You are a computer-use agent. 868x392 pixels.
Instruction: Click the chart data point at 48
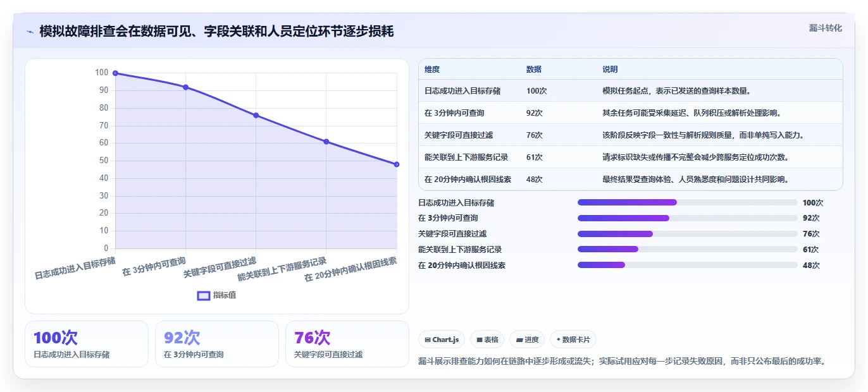tap(397, 164)
